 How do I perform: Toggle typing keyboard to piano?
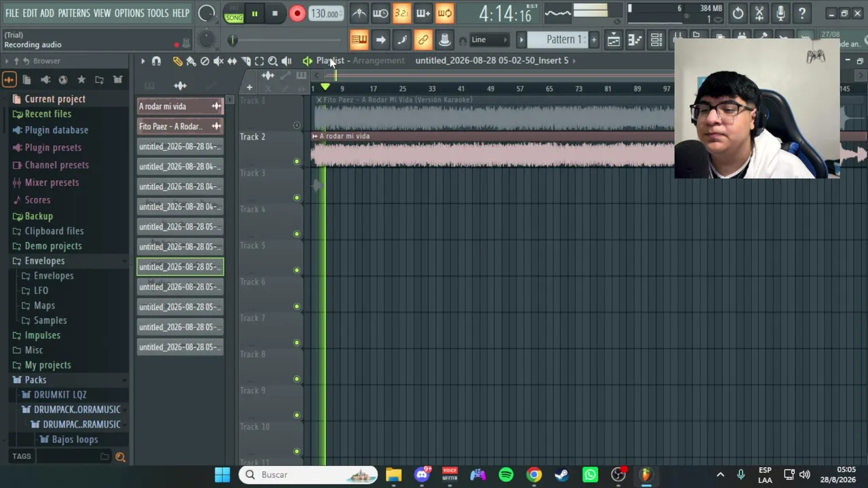(359, 40)
